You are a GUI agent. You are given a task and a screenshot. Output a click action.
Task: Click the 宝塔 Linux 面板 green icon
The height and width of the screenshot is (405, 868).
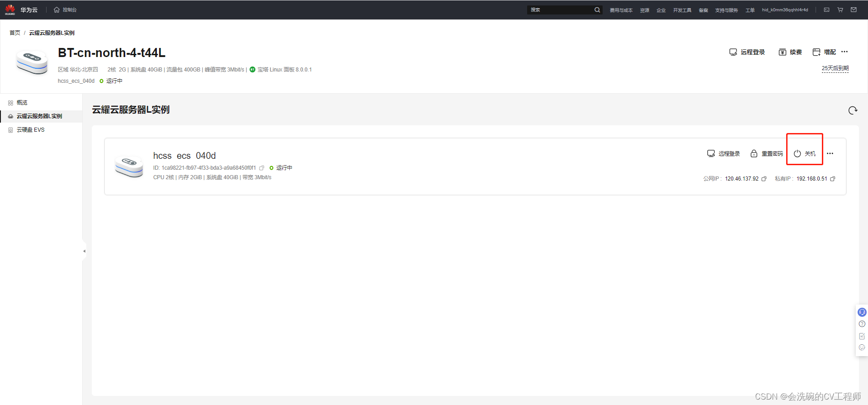(252, 69)
